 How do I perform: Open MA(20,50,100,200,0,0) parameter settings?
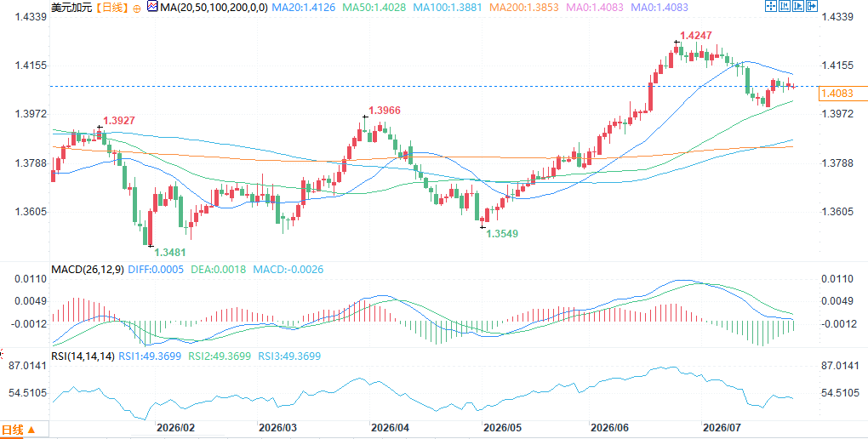(214, 8)
